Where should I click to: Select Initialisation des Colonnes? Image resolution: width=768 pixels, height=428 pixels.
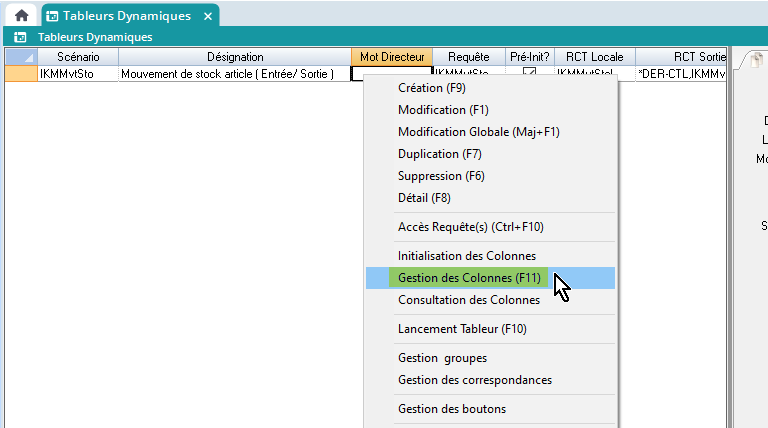click(x=466, y=256)
